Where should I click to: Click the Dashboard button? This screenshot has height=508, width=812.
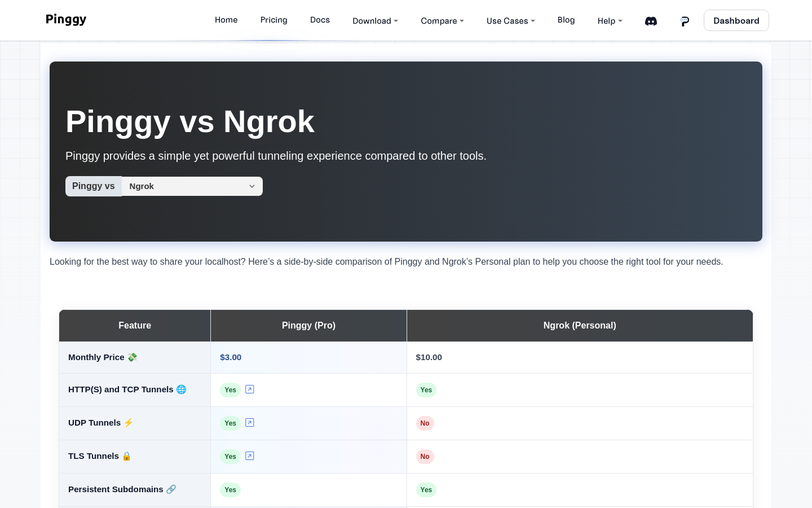pos(736,20)
